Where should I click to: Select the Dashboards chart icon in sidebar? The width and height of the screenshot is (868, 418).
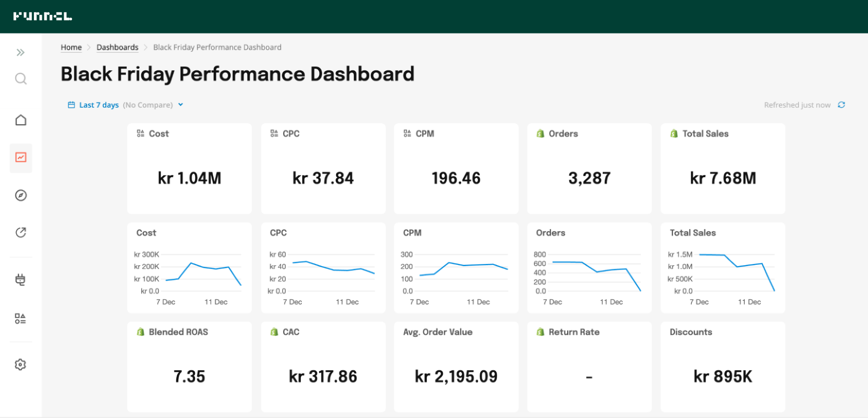tap(21, 157)
